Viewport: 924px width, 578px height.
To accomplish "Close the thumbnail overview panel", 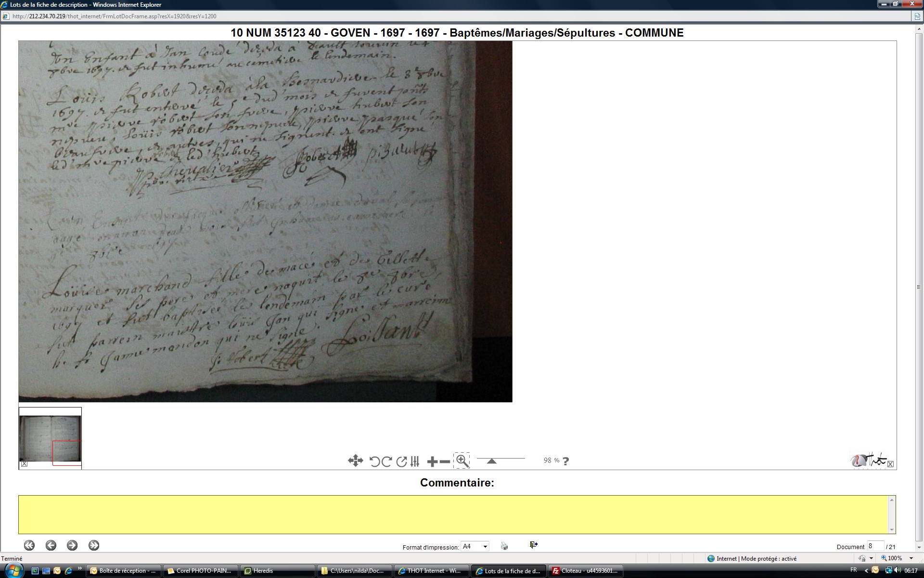I will [x=24, y=464].
